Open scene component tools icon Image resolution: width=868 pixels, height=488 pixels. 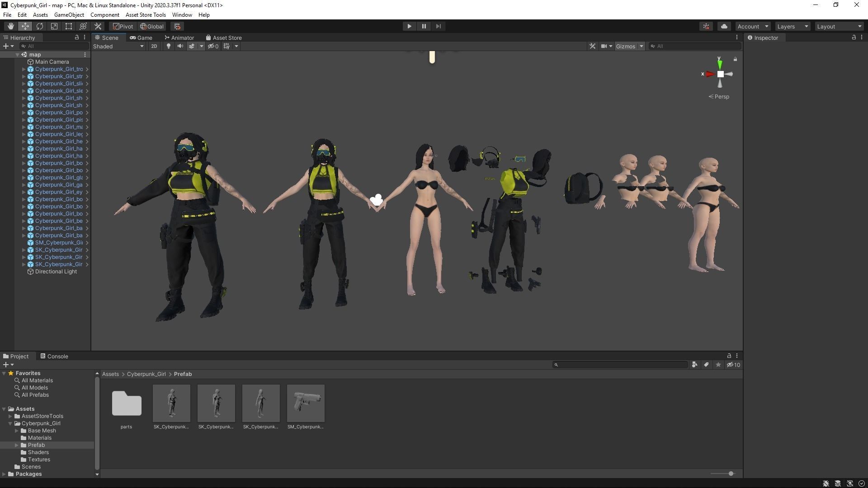[x=592, y=46]
